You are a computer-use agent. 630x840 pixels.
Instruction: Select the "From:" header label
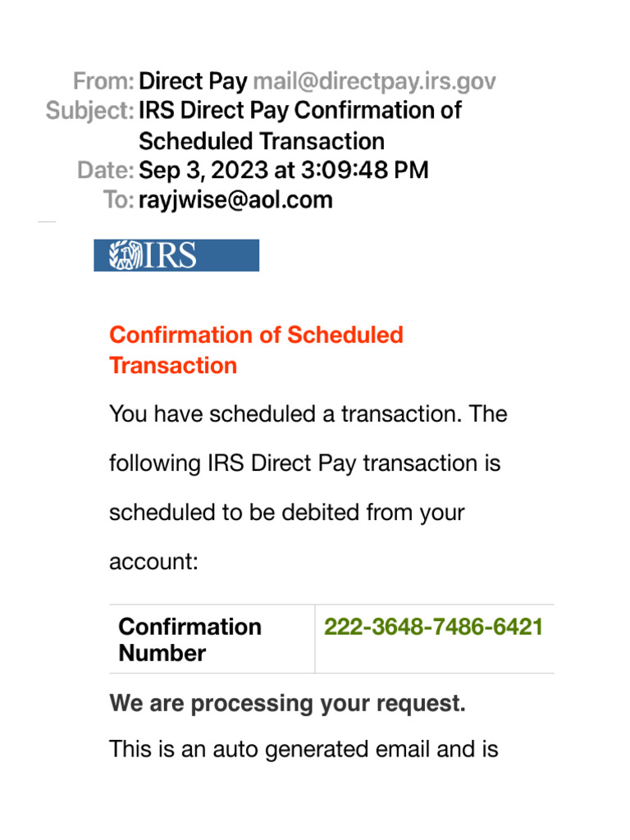pyautogui.click(x=103, y=81)
